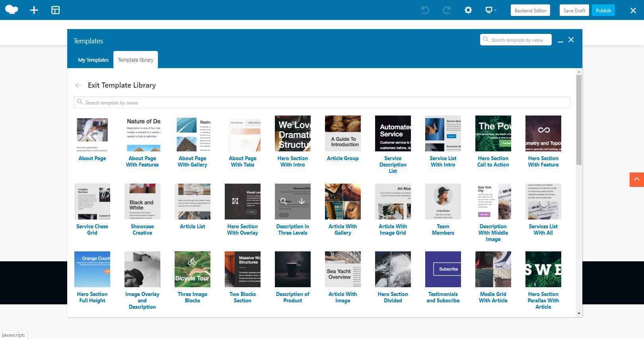Open Description in Three Levels title
Viewport: 644px width, 339px height.
pos(293,229)
